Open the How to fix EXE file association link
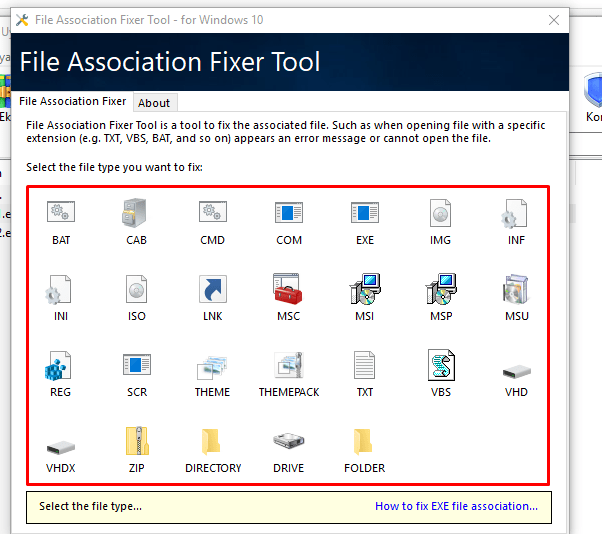602x534 pixels. coord(456,506)
